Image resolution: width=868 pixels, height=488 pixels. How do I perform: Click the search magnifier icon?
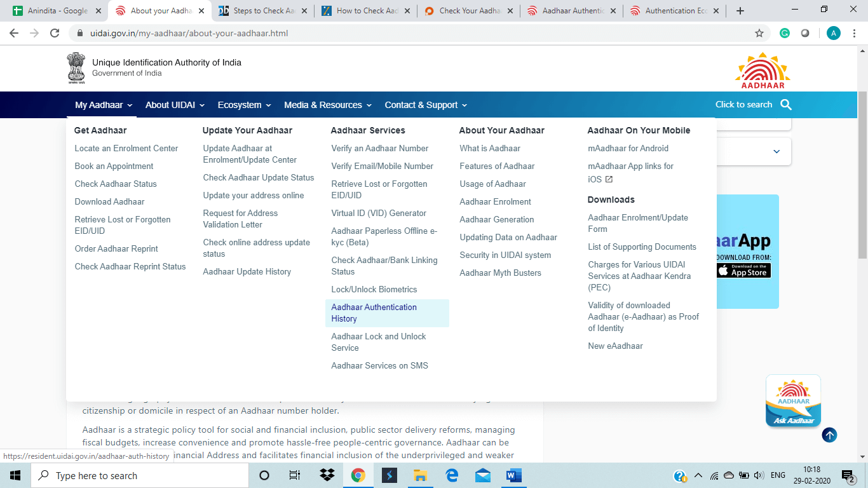click(786, 105)
